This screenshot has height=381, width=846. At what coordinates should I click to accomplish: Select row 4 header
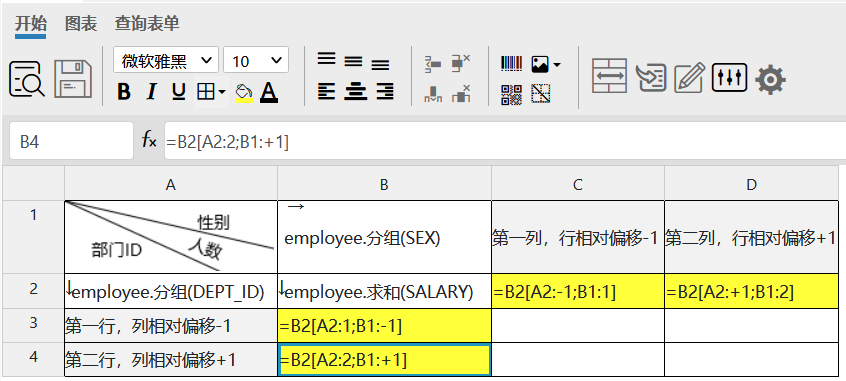click(33, 359)
